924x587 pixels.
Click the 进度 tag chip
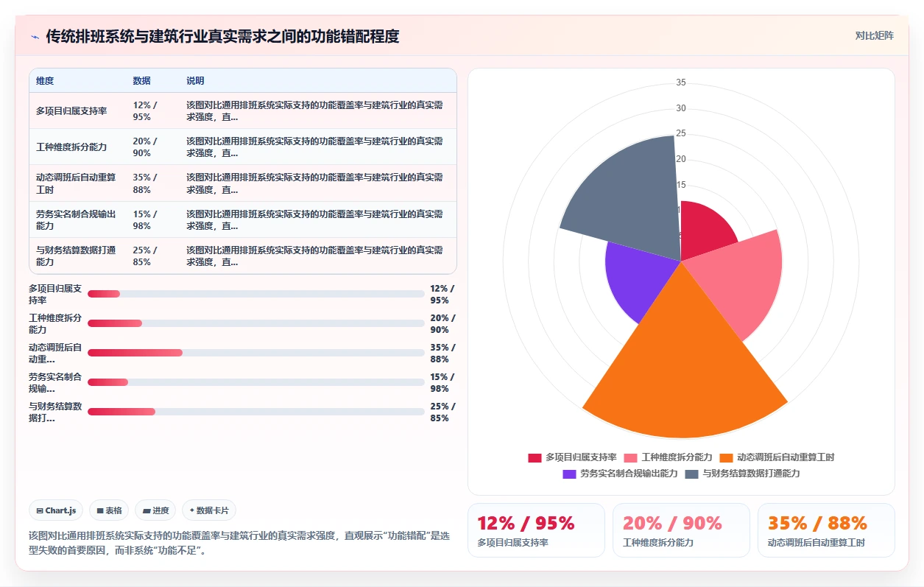tap(155, 510)
